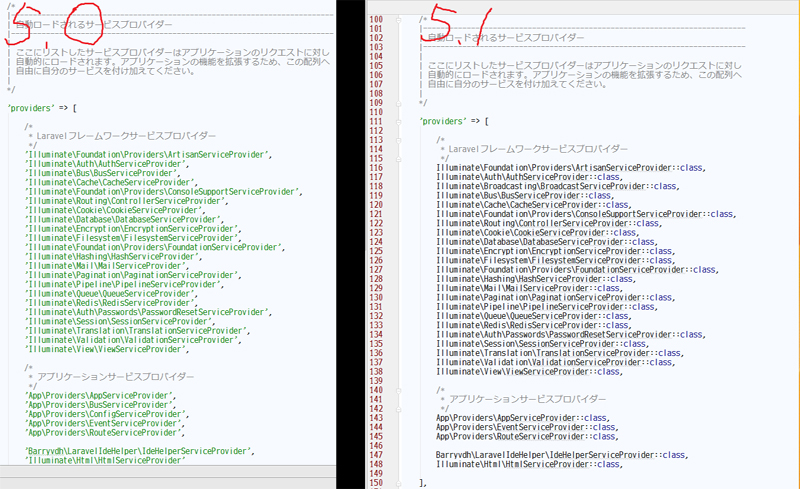Screen dimensions: 800x489
Task: Click quoted 'App\Providers\ConfigServiceProvider' line
Action: (x=107, y=414)
